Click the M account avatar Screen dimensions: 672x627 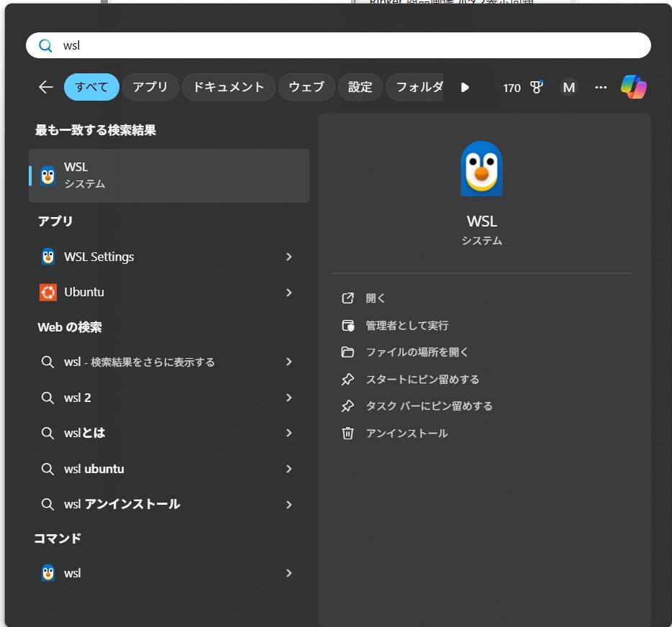tap(568, 88)
